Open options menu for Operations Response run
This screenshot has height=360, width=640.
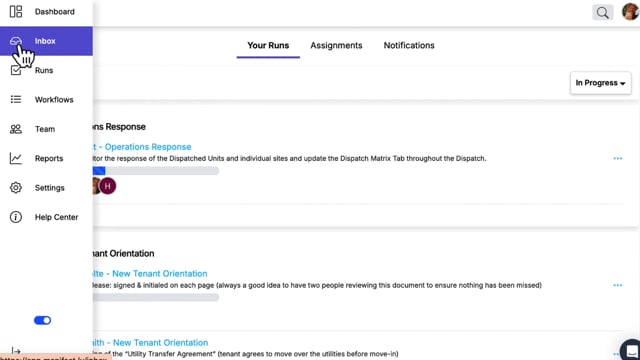click(x=618, y=158)
